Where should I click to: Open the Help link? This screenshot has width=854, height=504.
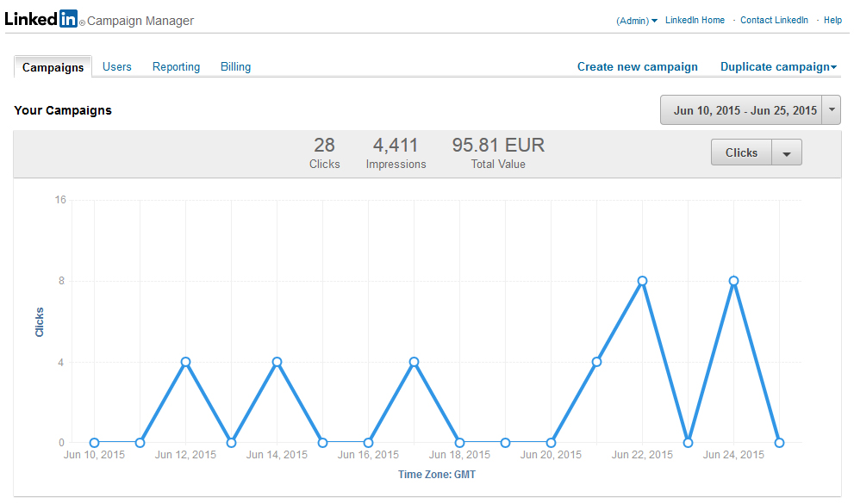(832, 20)
